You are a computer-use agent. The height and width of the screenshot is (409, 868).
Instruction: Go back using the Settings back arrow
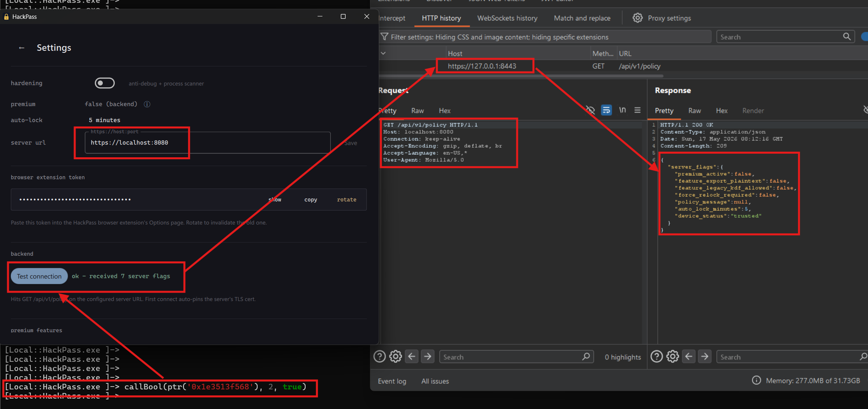pos(22,48)
